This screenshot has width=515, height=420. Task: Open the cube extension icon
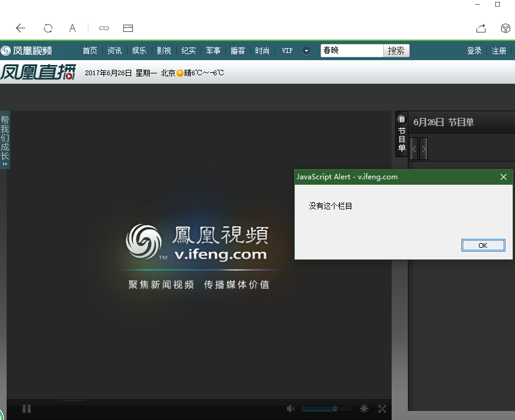(505, 28)
